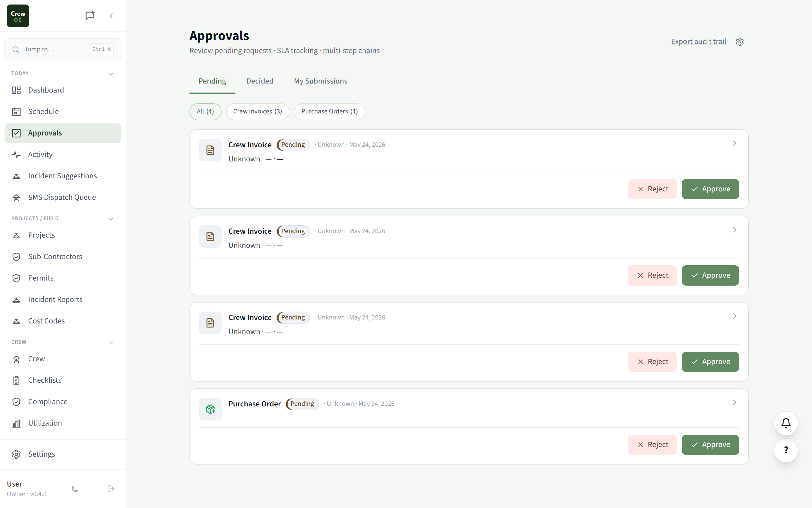Collapse the PROJECTS / FIELD section

(x=111, y=219)
